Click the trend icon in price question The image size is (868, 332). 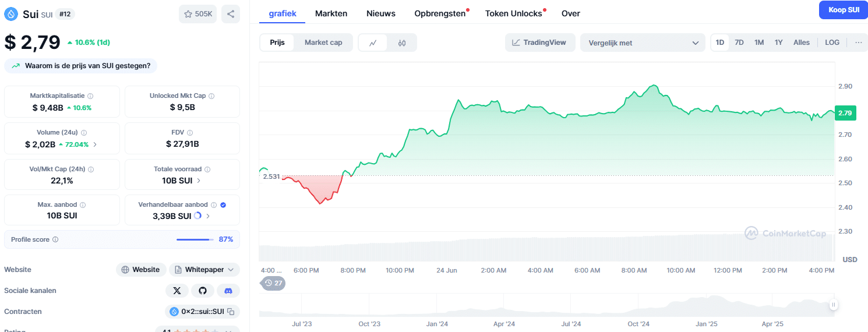coord(15,66)
